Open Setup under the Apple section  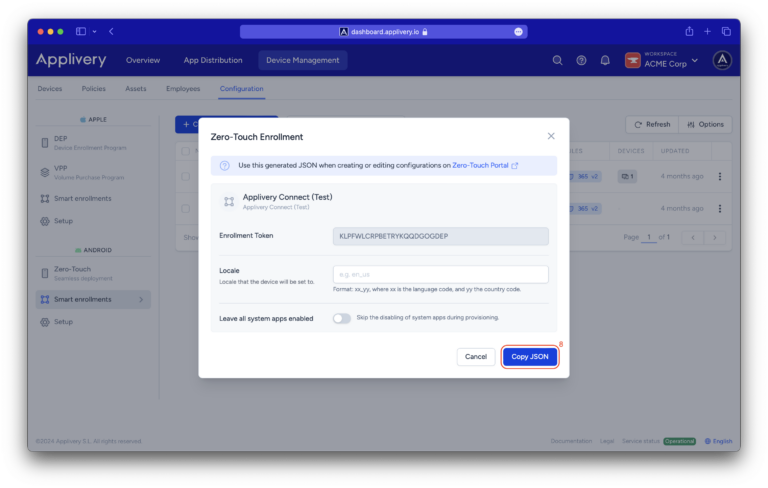[x=93, y=221]
